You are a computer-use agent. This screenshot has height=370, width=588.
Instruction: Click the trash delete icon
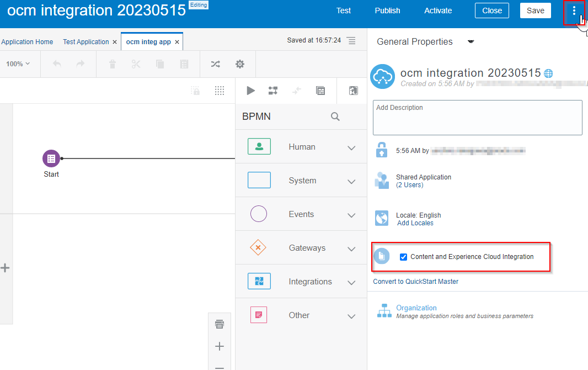(x=112, y=64)
